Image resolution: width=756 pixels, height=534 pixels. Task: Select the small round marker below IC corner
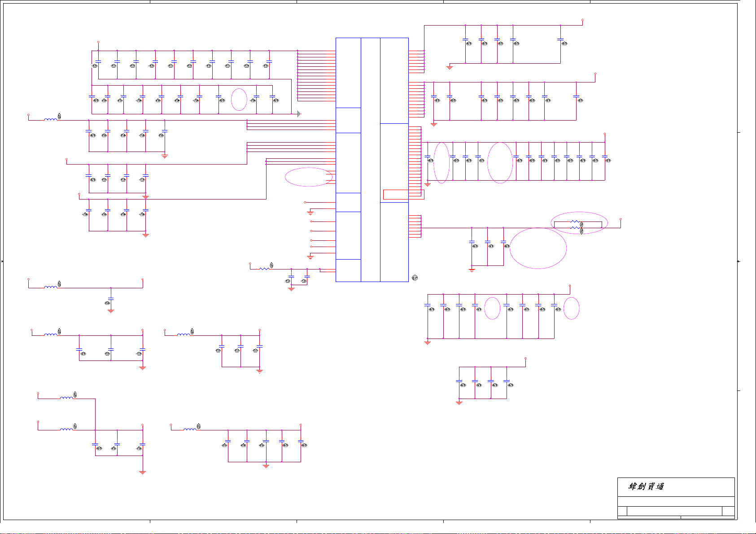415,278
